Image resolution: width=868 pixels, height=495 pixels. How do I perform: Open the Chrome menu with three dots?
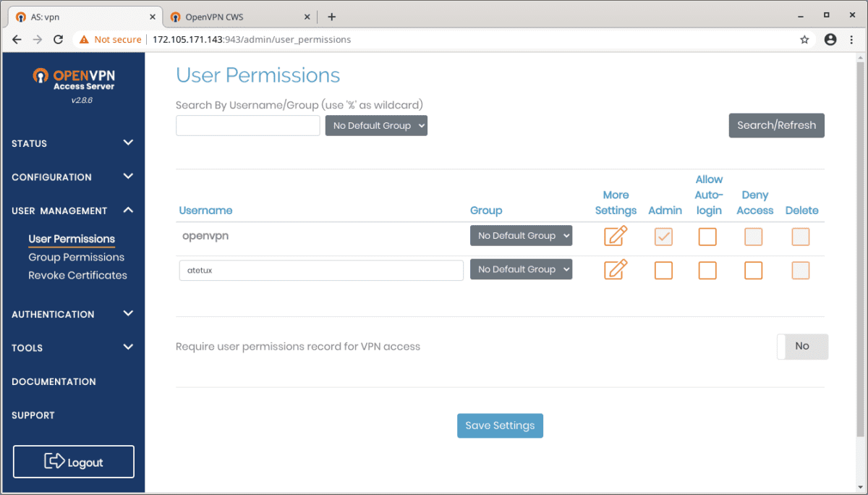coord(851,39)
